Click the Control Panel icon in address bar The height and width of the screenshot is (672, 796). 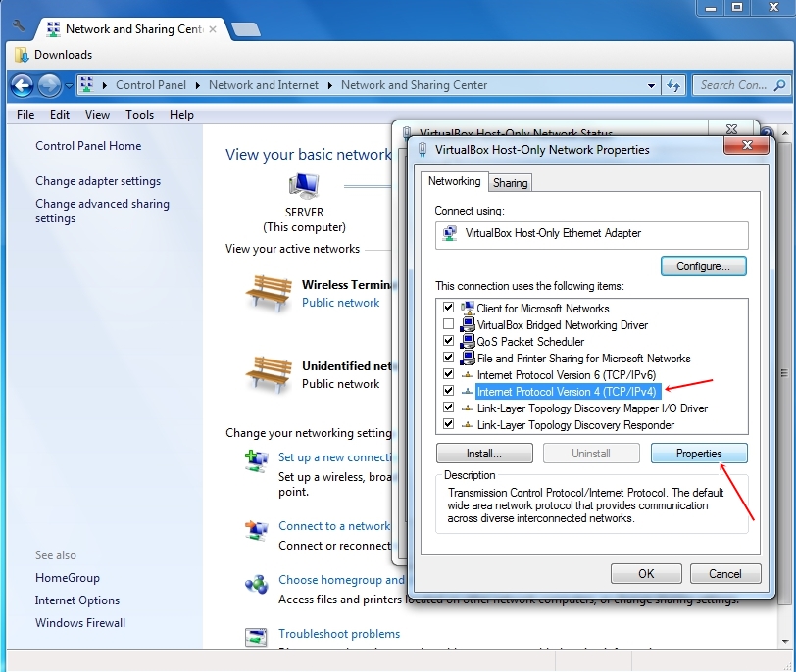87,84
